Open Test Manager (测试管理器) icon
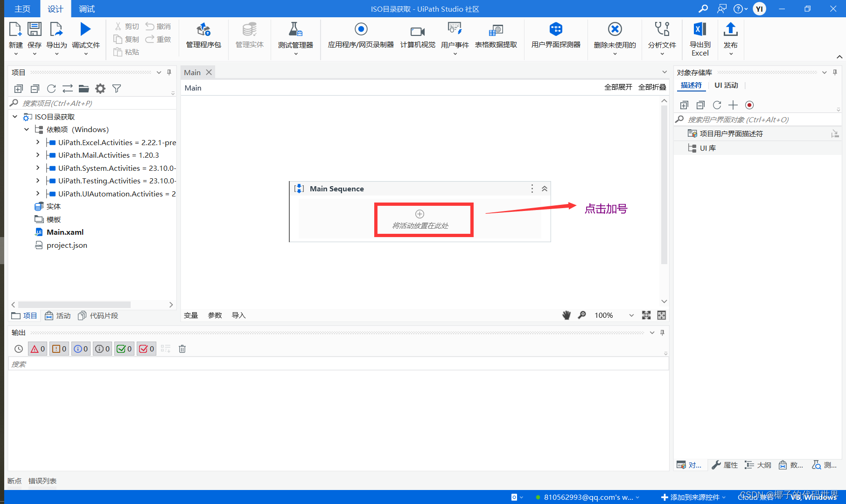This screenshot has height=504, width=846. 295,29
